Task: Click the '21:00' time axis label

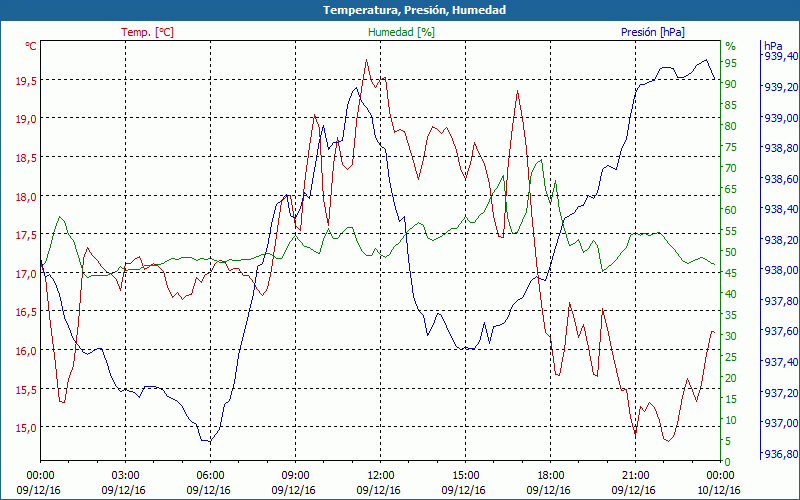Action: pos(635,476)
